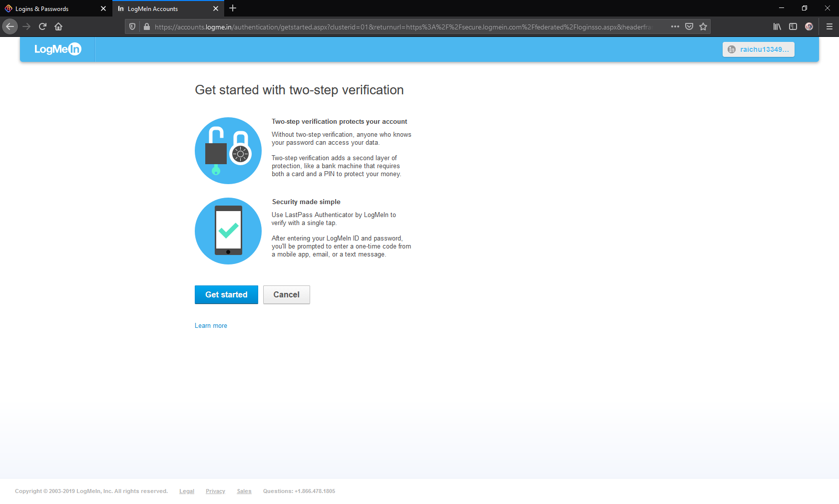This screenshot has height=504, width=839.
Task: Click 'Get started with two-step verification' heading
Action: 299,90
